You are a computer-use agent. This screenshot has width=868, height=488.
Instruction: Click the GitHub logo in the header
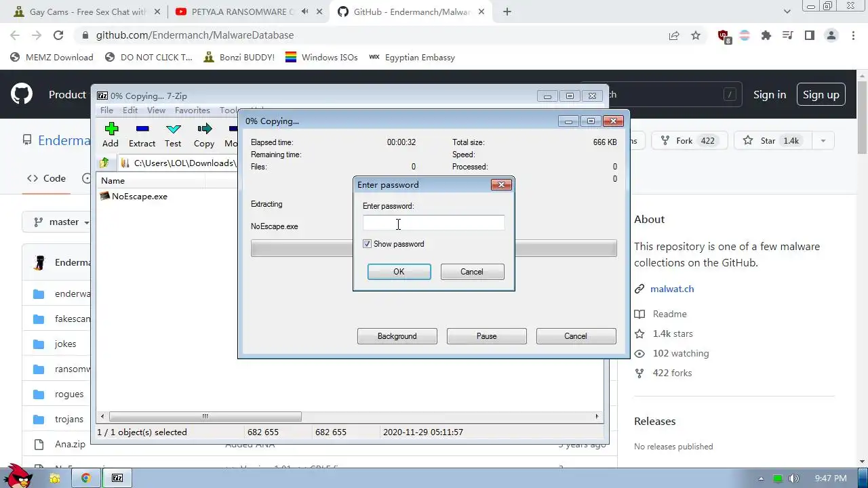(x=22, y=94)
